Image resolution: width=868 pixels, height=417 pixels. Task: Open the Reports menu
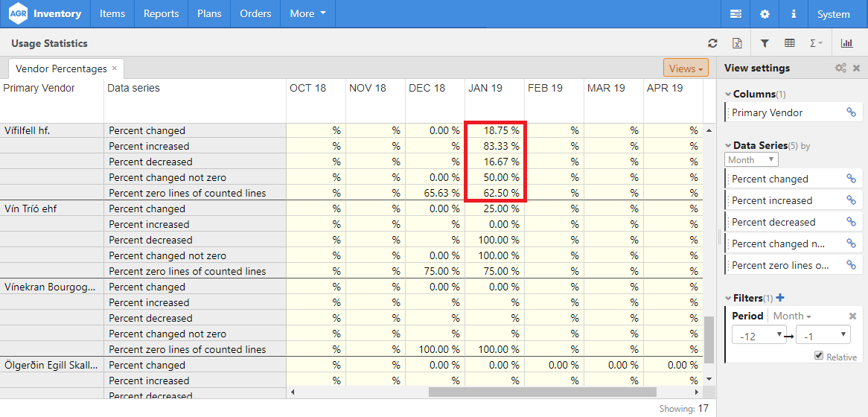click(x=161, y=14)
